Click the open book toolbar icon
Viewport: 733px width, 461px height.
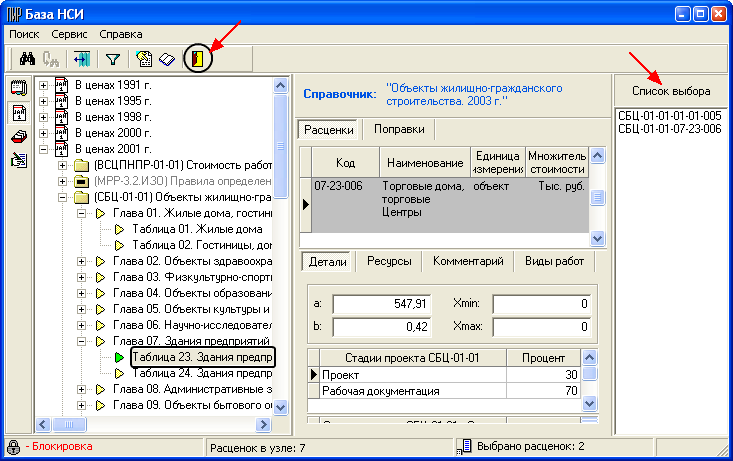167,59
